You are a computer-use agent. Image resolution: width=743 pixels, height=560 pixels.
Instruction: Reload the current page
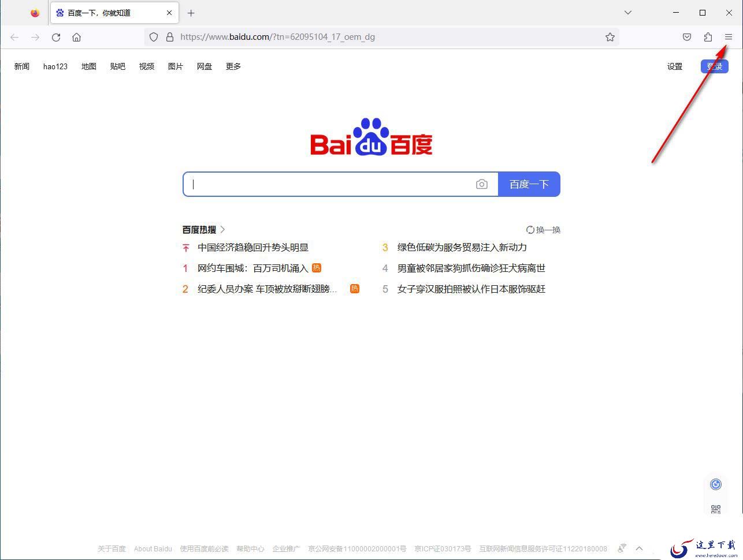tap(56, 37)
